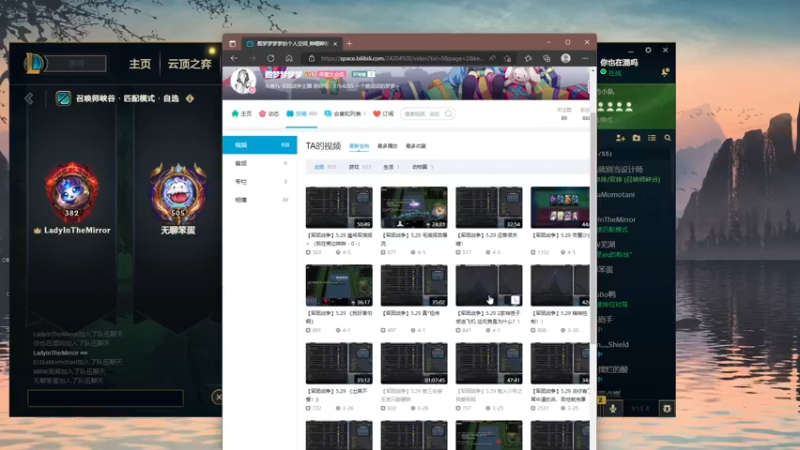Open the 订阅 tab with heart
The height and width of the screenshot is (450, 800).
pyautogui.click(x=383, y=114)
